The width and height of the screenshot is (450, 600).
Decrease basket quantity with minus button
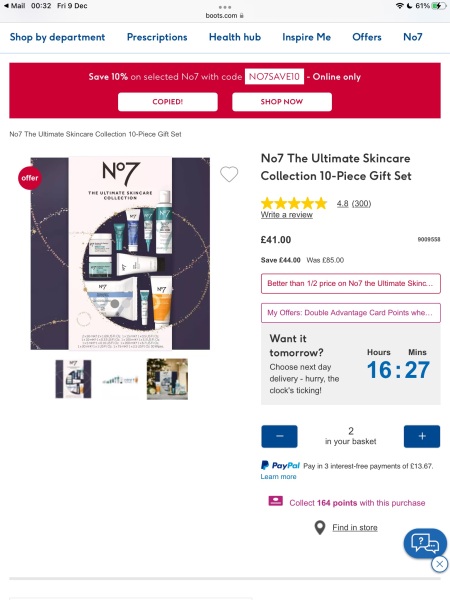click(x=279, y=436)
